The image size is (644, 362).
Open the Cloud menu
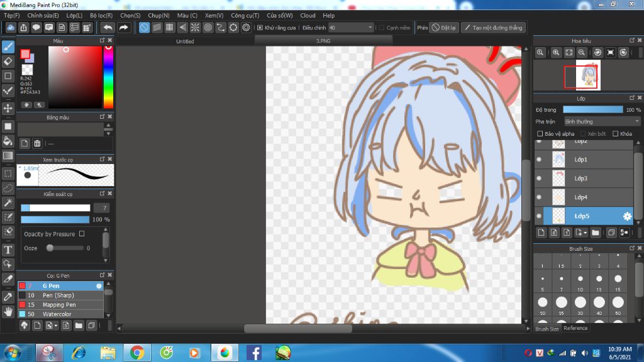click(308, 15)
